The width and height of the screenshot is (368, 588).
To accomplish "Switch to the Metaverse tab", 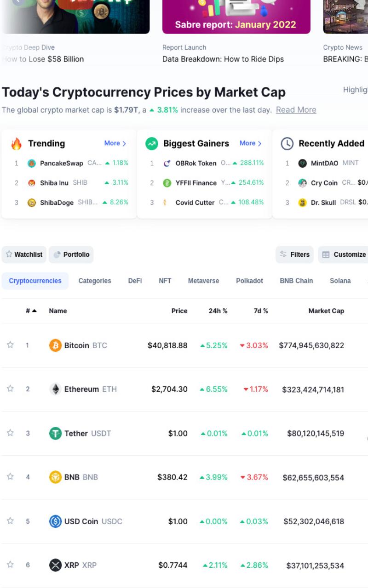I will pyautogui.click(x=204, y=281).
